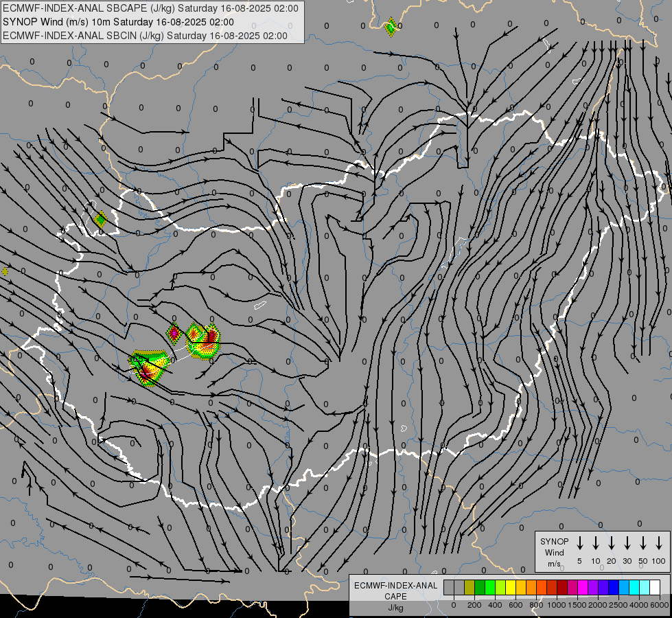The image size is (672, 618).
Task: Click the green CAPE diamond near the western border
Action: (101, 220)
